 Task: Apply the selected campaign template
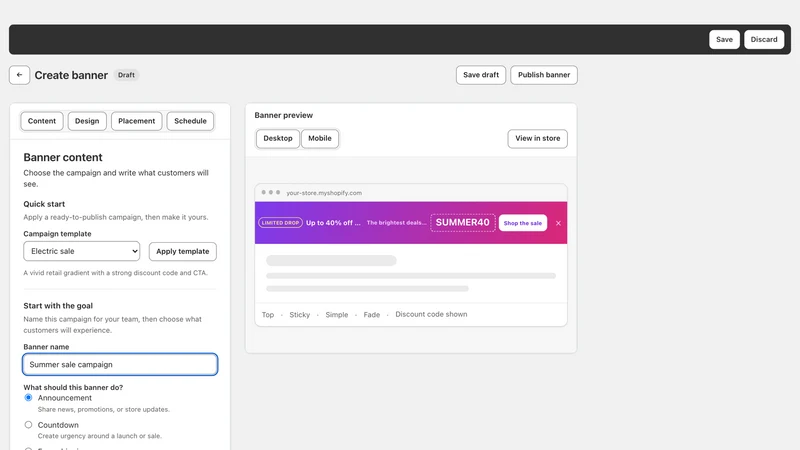tap(183, 251)
